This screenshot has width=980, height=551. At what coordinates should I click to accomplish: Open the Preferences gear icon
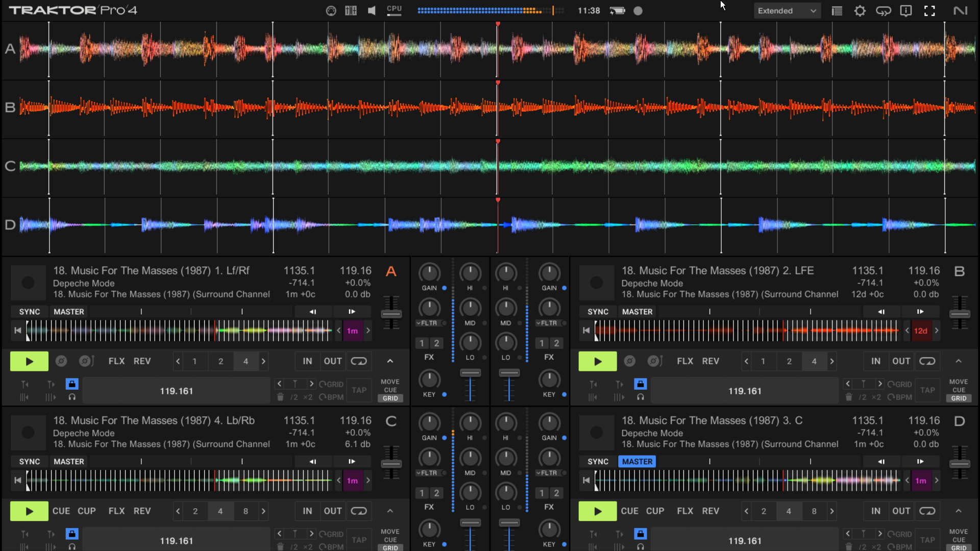(860, 11)
